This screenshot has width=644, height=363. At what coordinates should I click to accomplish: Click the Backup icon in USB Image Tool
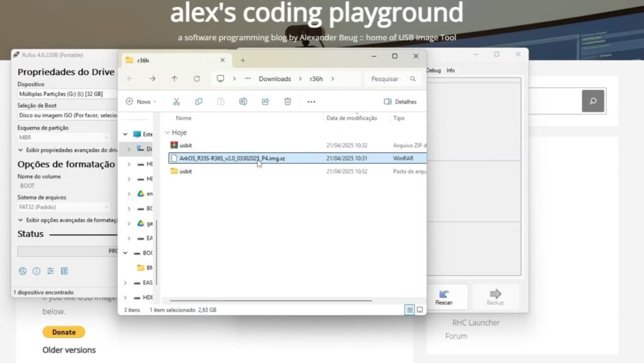tap(496, 297)
